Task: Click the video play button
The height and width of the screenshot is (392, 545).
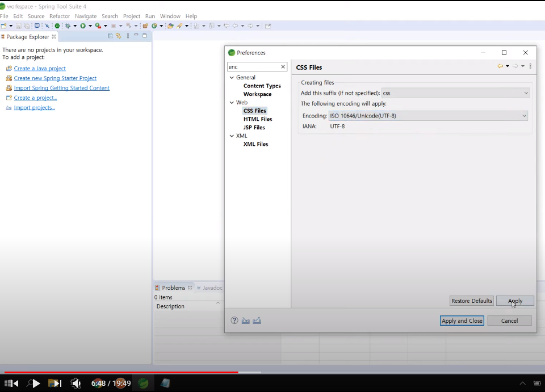Action: (x=36, y=383)
